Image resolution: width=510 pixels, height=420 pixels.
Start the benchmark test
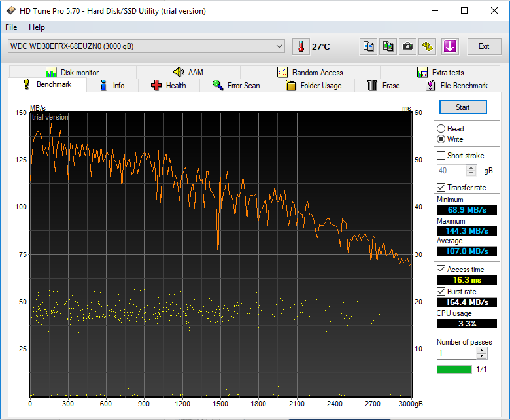[463, 107]
